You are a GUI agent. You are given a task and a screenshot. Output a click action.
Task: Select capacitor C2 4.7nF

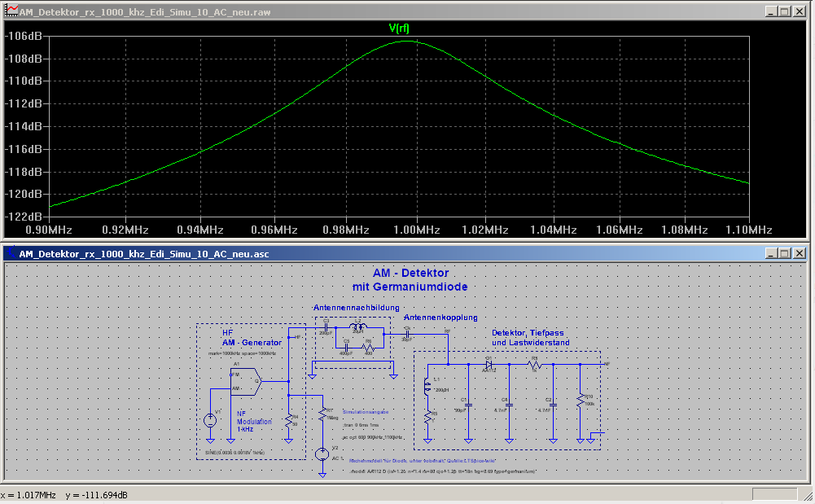click(553, 404)
